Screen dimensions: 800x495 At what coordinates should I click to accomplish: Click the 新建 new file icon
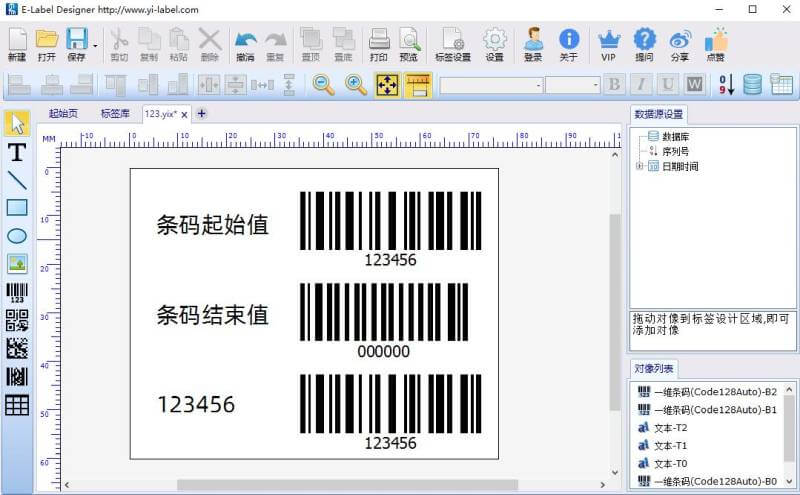coord(17,44)
